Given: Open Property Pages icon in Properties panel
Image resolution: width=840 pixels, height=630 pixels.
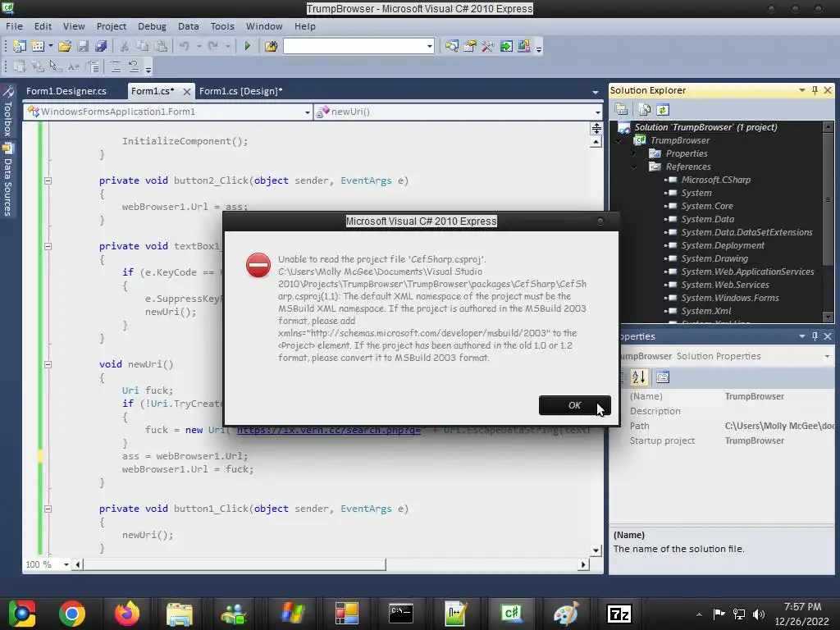Looking at the screenshot, I should (x=663, y=377).
